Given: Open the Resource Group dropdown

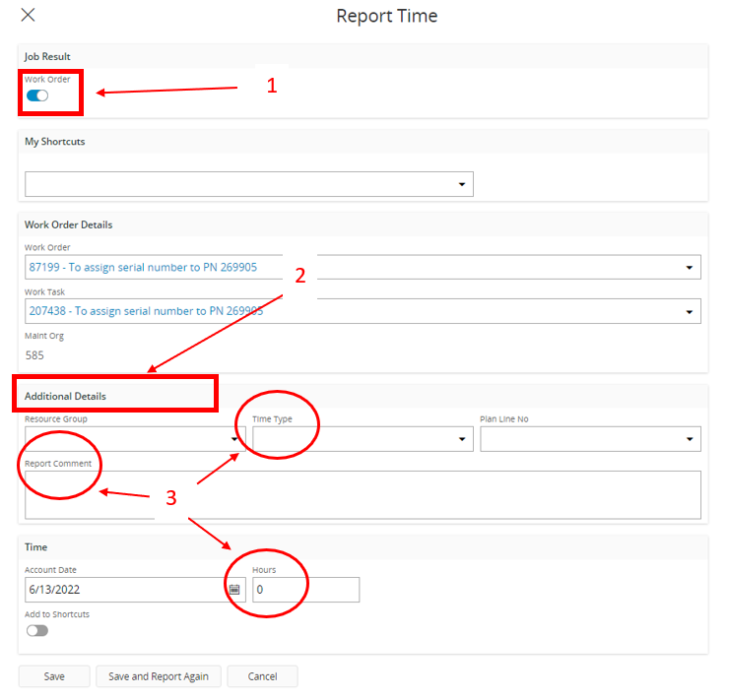Looking at the screenshot, I should pyautogui.click(x=135, y=439).
